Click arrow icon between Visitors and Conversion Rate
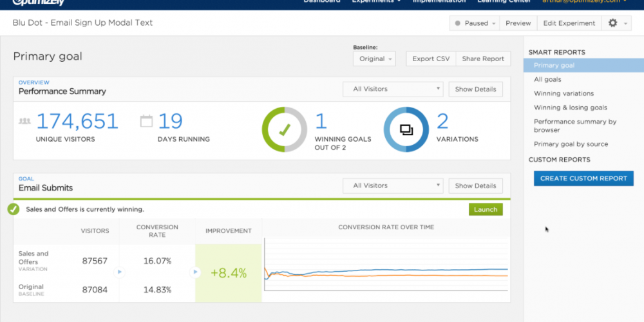This screenshot has height=322, width=644. [x=119, y=272]
